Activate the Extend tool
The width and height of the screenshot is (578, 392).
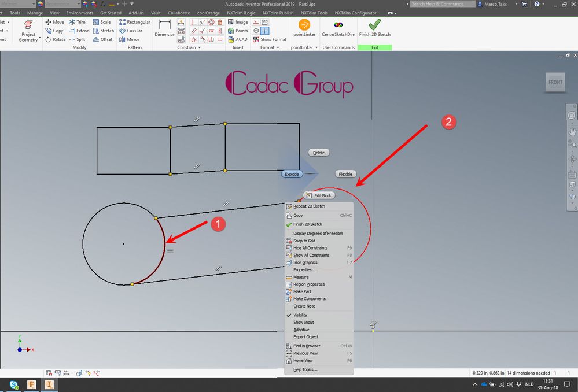click(x=79, y=31)
